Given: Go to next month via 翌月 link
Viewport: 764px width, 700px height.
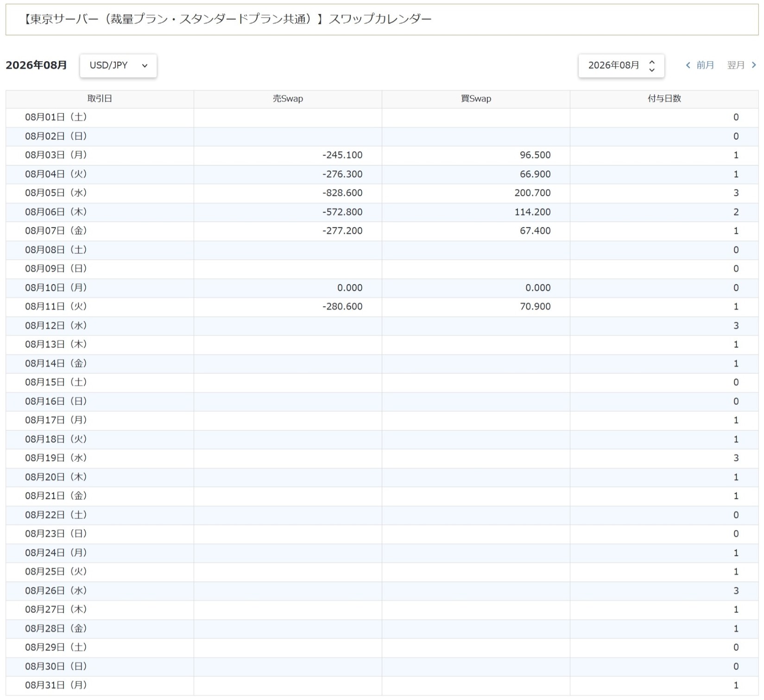Looking at the screenshot, I should click(x=736, y=65).
